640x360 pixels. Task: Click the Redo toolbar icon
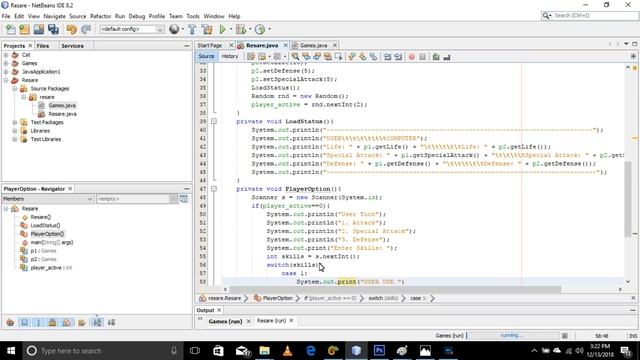[86, 29]
